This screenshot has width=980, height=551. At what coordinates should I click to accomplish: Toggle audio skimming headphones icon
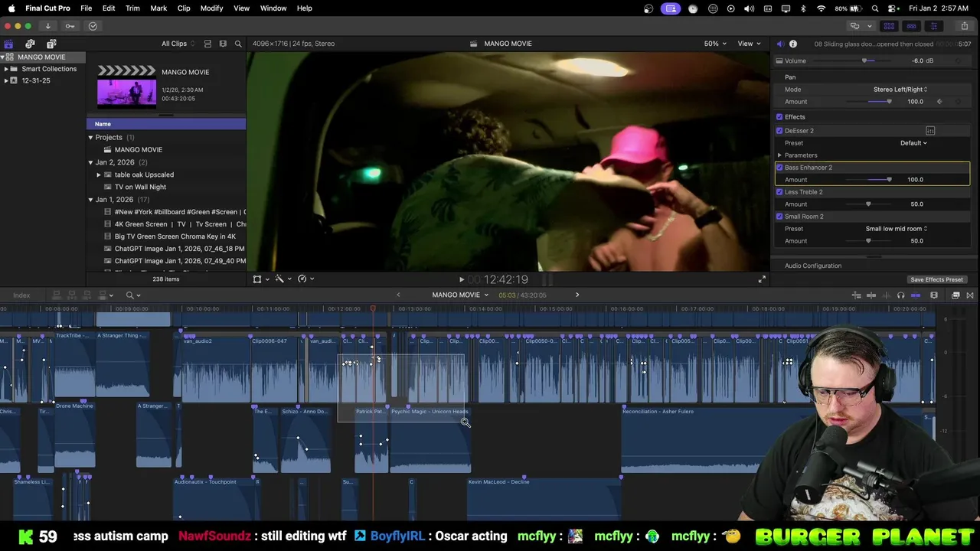pyautogui.click(x=900, y=295)
